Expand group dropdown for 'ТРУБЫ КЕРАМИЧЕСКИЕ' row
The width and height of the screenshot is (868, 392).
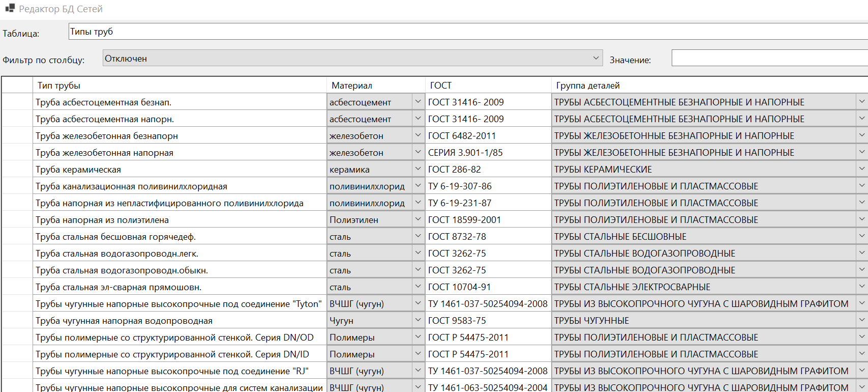tap(861, 169)
